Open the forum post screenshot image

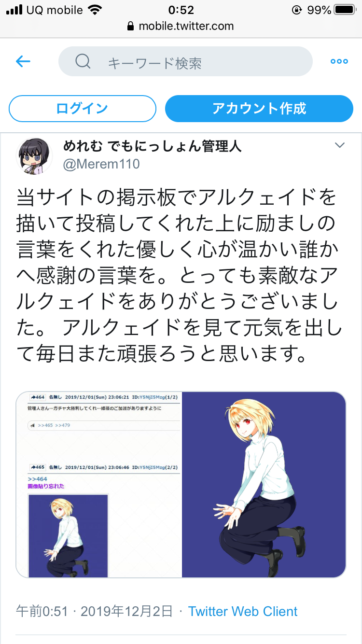pos(98,485)
